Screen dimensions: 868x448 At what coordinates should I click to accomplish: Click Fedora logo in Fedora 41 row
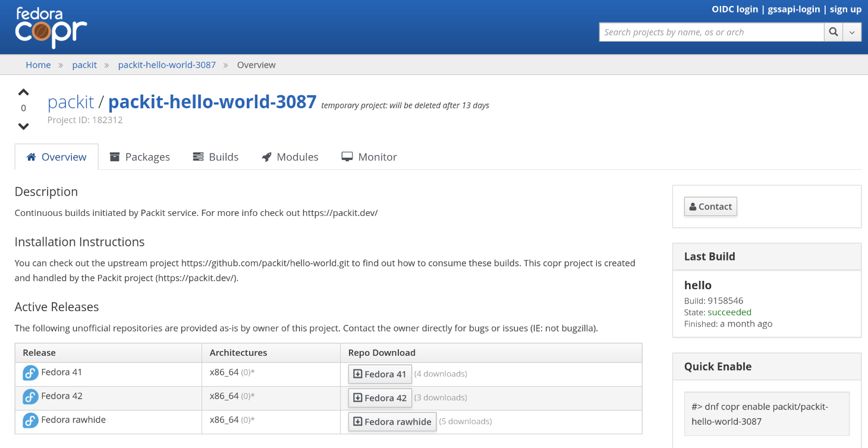tap(30, 373)
